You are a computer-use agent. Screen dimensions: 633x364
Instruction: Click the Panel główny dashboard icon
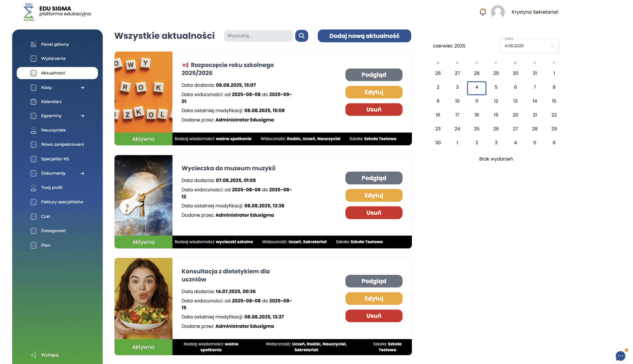point(34,44)
